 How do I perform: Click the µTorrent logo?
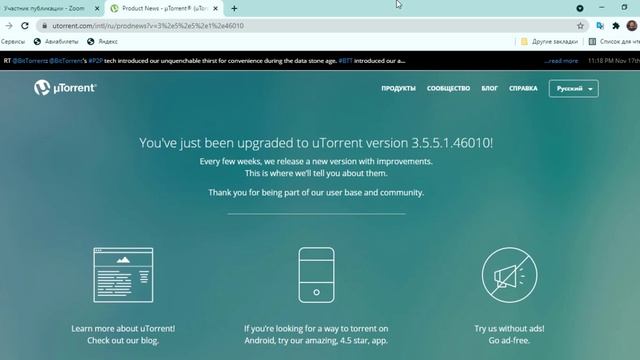(x=65, y=88)
